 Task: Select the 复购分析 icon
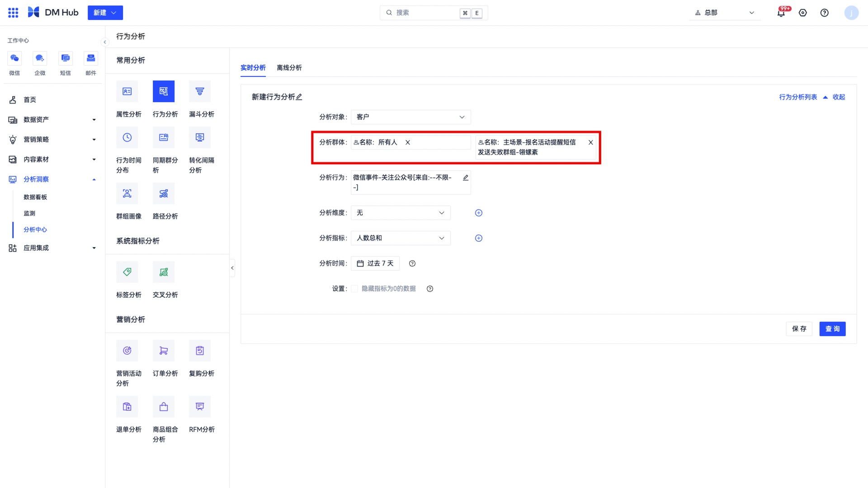coord(200,351)
